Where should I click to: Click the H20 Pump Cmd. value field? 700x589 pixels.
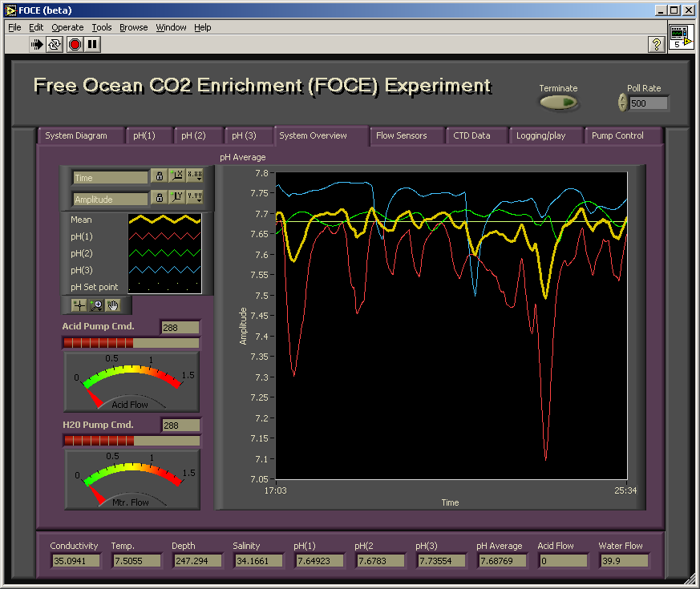(x=180, y=426)
